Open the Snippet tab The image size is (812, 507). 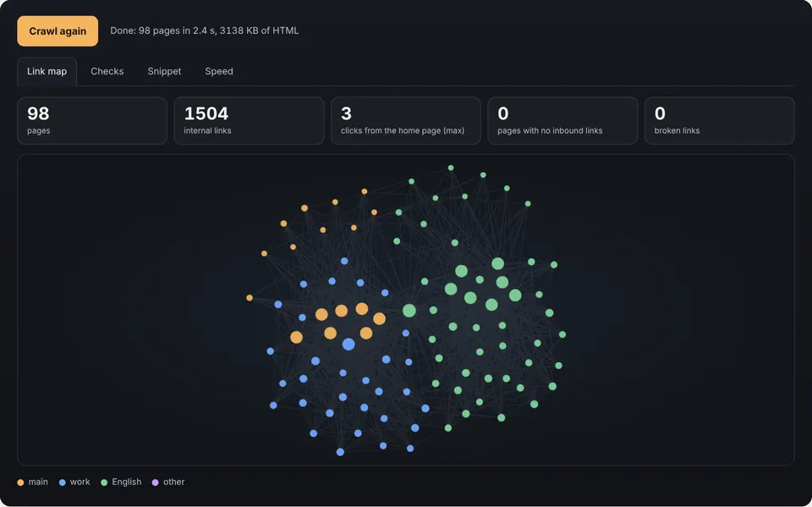tap(164, 72)
